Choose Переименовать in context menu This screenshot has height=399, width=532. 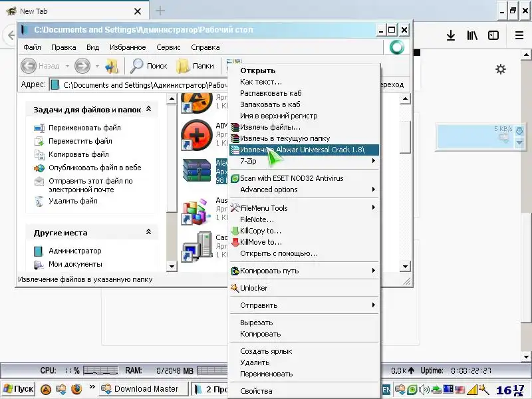coord(267,374)
